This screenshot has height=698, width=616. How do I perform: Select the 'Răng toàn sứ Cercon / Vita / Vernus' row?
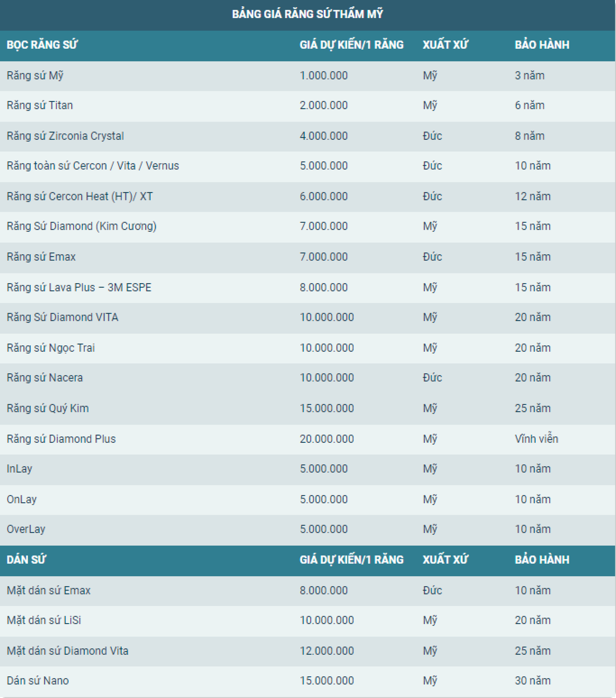(92, 166)
